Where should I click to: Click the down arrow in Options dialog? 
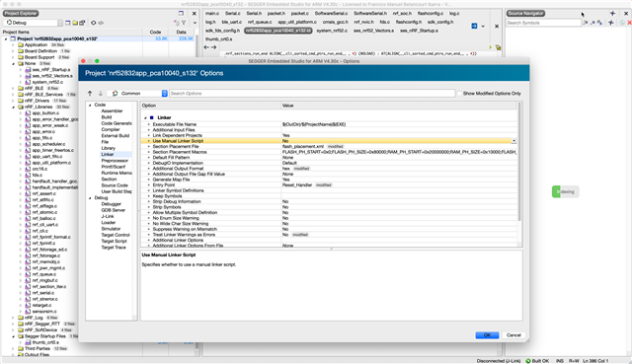click(x=101, y=94)
